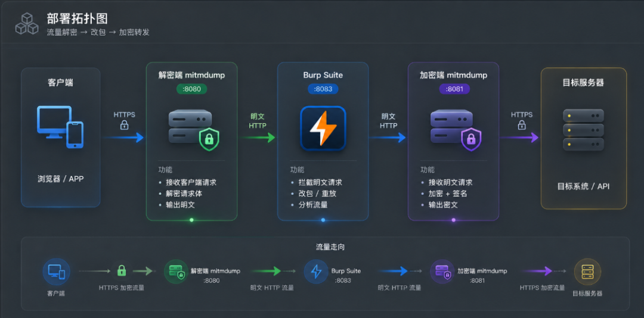
Task: Click the client monitor and phone icon
Action: 60,127
